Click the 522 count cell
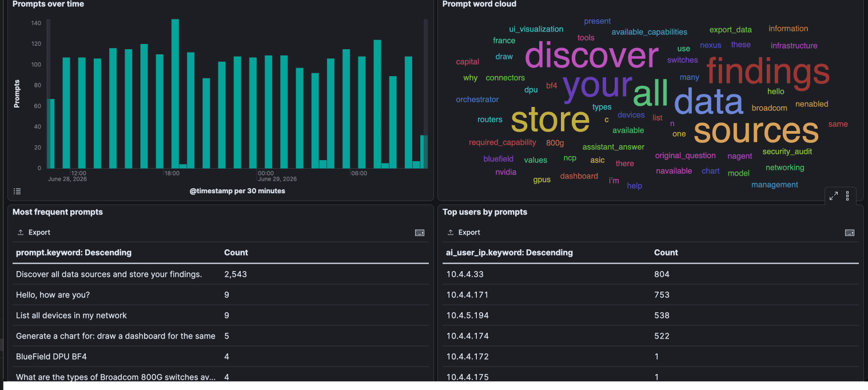The height and width of the screenshot is (390, 868). point(662,336)
